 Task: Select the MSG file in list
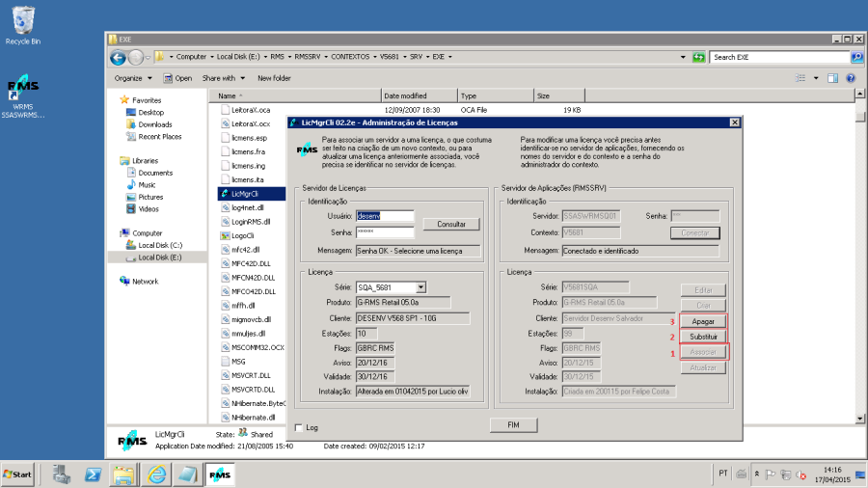coord(238,362)
